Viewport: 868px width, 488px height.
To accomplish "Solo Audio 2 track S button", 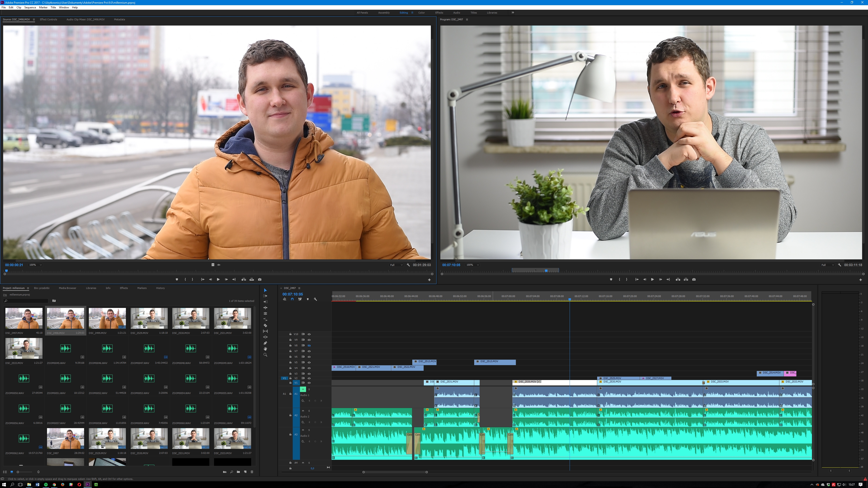I will pyautogui.click(x=309, y=411).
